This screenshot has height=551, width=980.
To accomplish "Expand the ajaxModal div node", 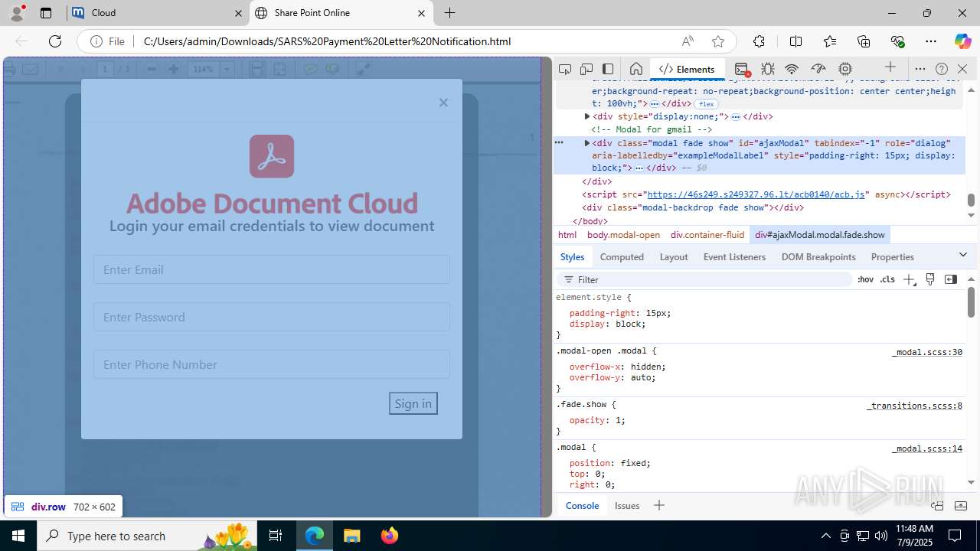I will coord(587,143).
